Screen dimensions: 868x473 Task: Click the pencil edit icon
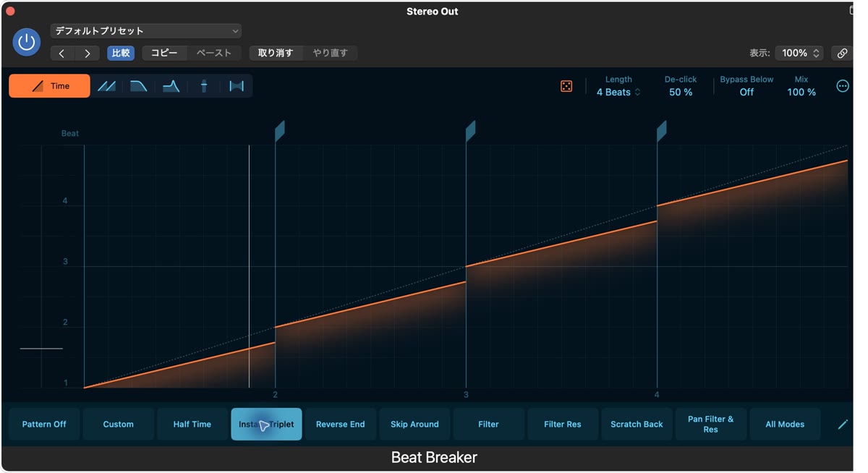(x=843, y=425)
